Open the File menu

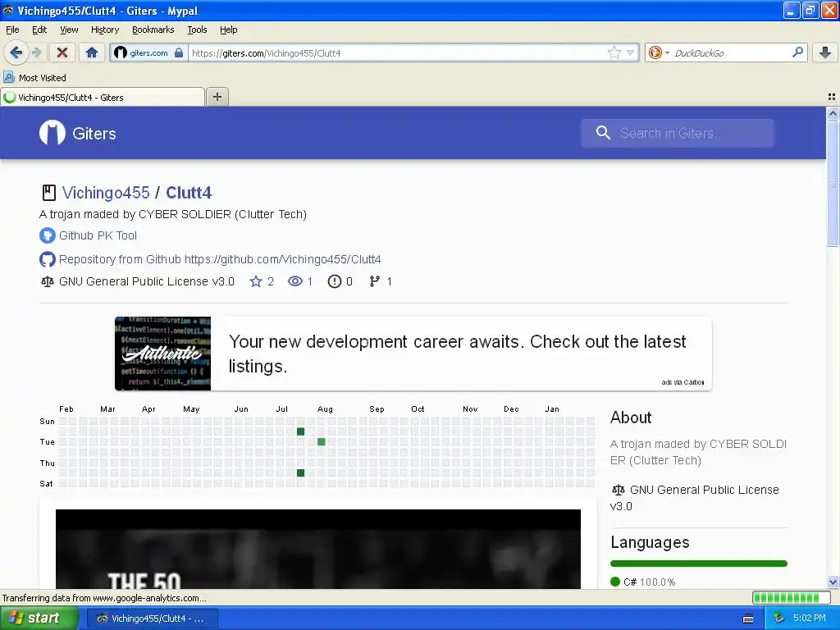pyautogui.click(x=12, y=30)
